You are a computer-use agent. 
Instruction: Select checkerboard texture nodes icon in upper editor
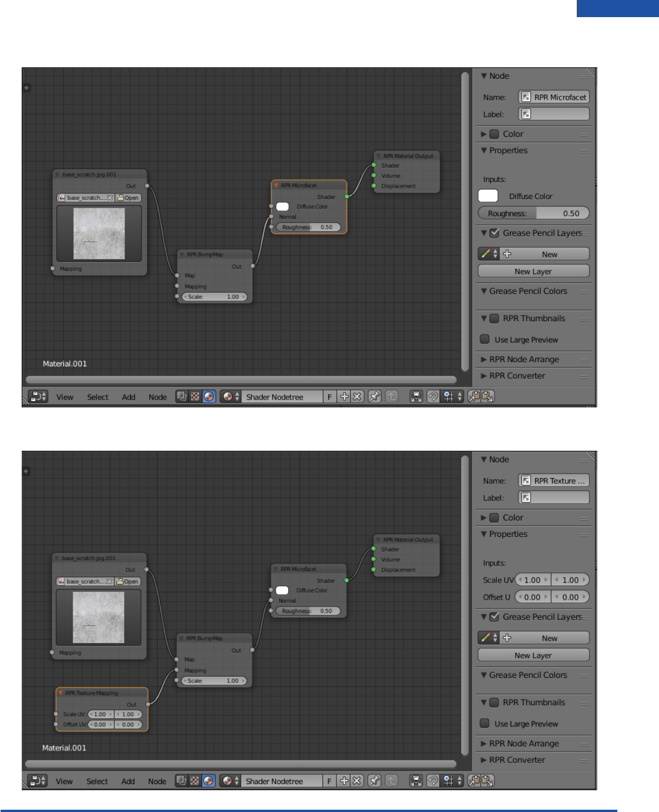[x=195, y=397]
